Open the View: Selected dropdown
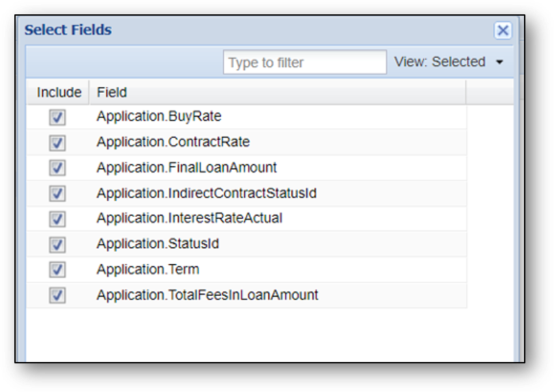 [x=448, y=62]
